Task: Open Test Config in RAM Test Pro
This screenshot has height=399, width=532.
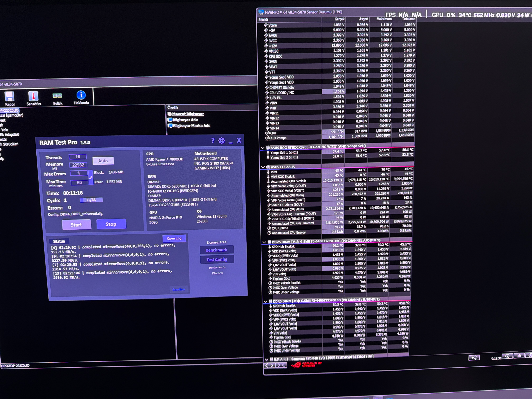Action: click(217, 260)
